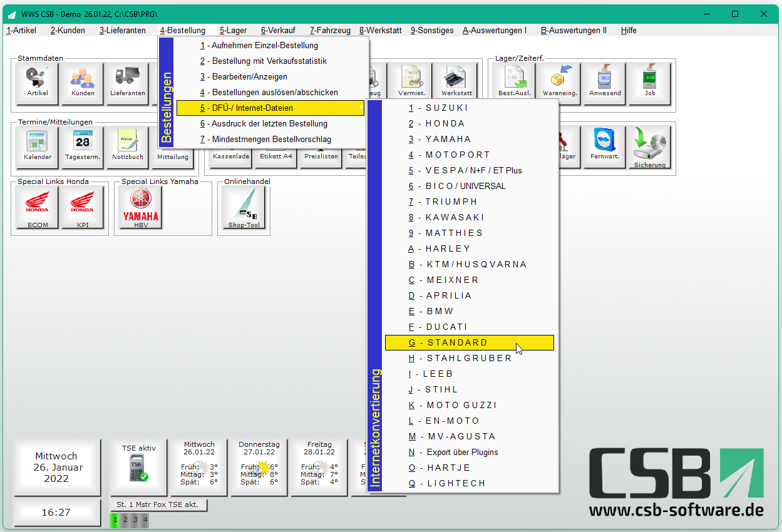Open the Wareneing. package icon

[560, 84]
